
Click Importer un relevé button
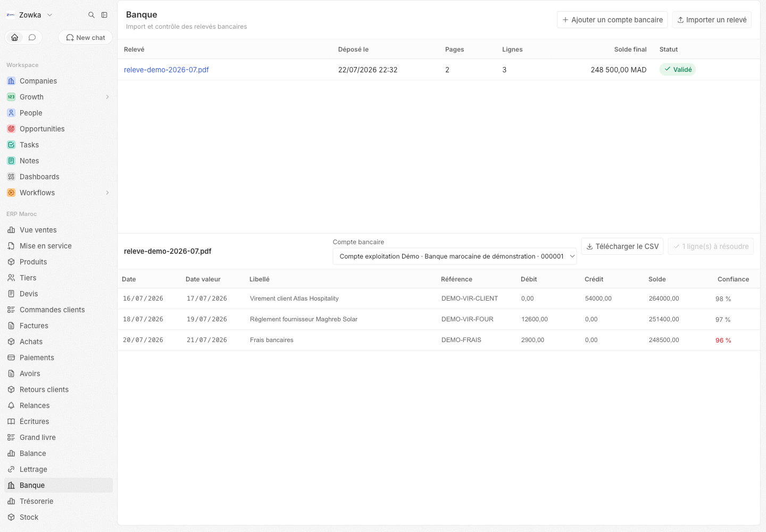712,20
